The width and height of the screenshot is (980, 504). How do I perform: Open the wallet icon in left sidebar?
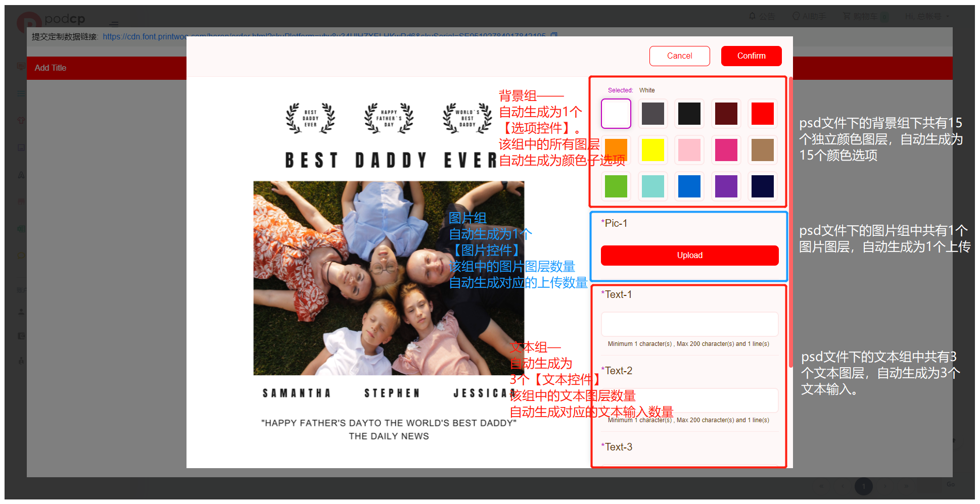(x=21, y=336)
